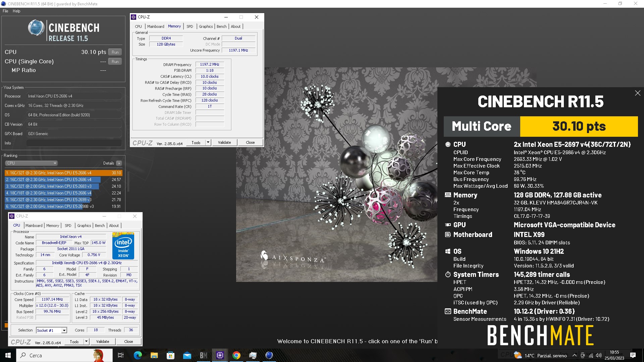The image size is (644, 362).
Task: Open the Ranking CPU dropdown
Action: coord(31,163)
